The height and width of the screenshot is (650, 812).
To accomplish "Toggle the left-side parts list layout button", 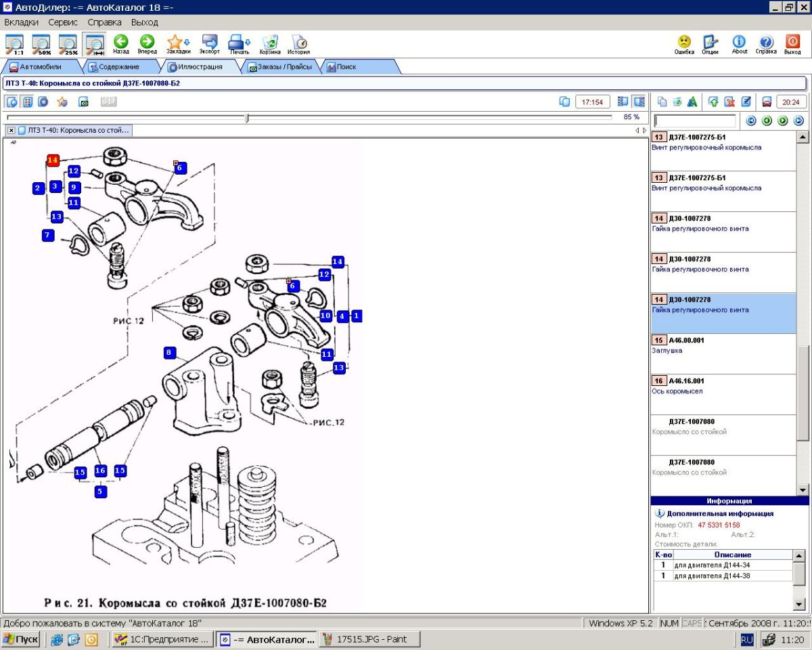I will 623,102.
